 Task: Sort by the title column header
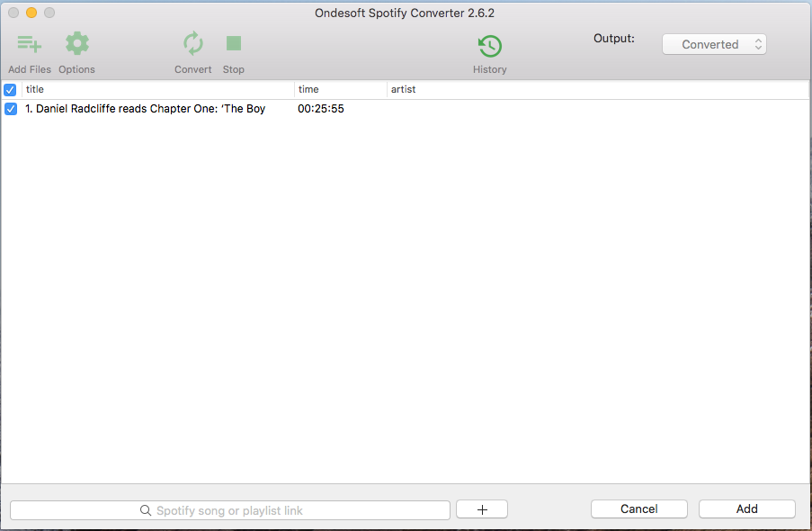[158, 89]
